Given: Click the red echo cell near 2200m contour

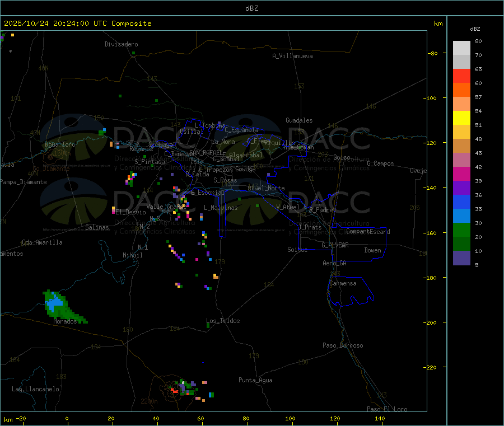Looking at the screenshot, I should (x=175, y=390).
